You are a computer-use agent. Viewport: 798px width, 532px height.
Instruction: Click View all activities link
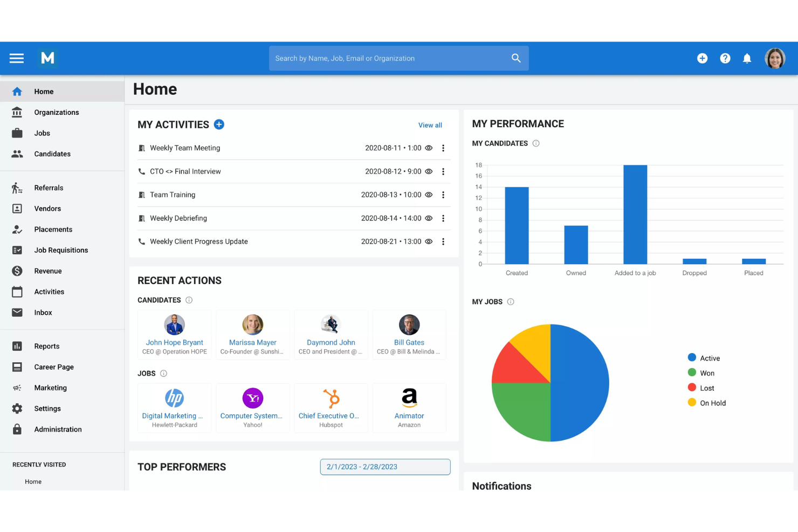tap(430, 125)
